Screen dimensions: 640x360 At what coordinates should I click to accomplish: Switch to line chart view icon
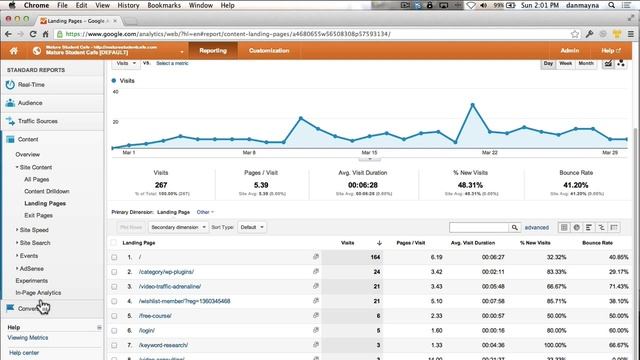[x=608, y=64]
